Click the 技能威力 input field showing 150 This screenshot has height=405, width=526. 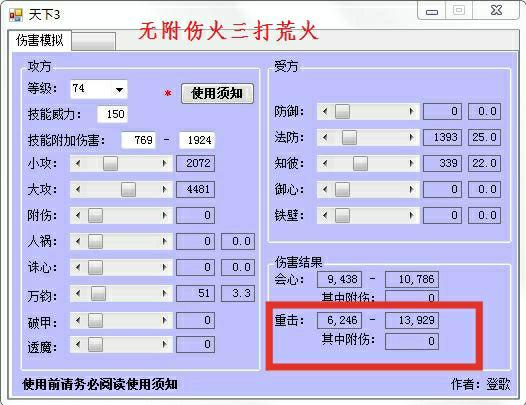pyautogui.click(x=112, y=114)
